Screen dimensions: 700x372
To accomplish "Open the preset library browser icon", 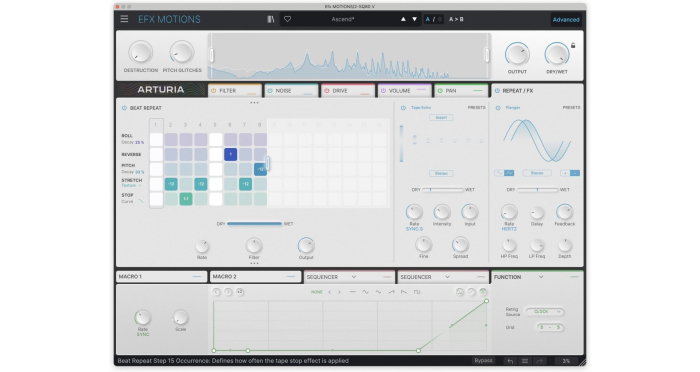I will pyautogui.click(x=271, y=19).
